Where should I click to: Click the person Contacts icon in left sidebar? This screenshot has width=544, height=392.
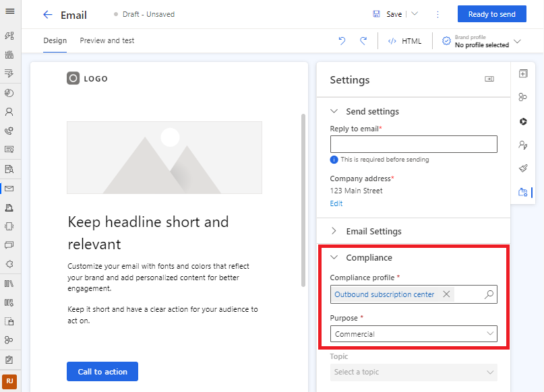coord(9,112)
